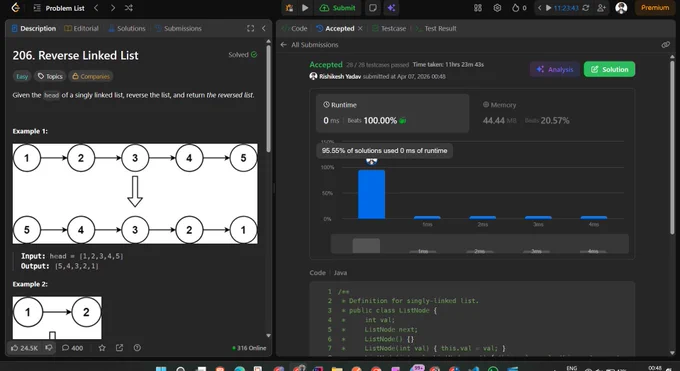The width and height of the screenshot is (680, 371).
Task: Open the Windows Start button on taskbar
Action: point(161,369)
